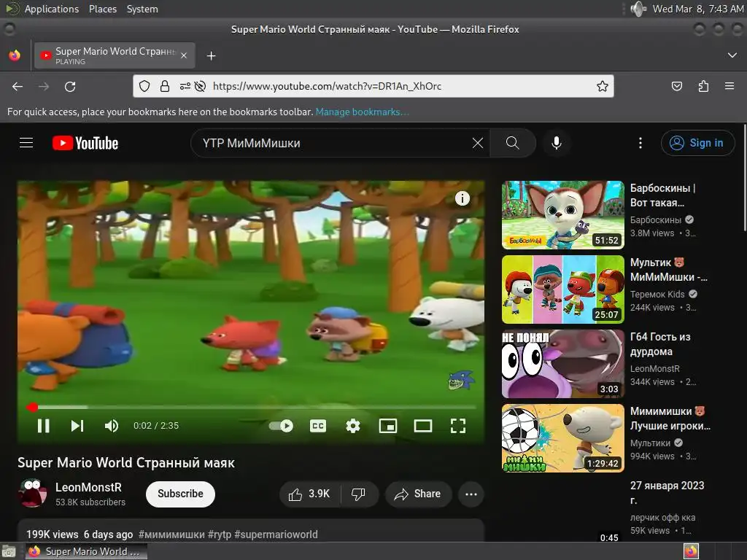Share the video
747x560 pixels.
[x=418, y=494]
